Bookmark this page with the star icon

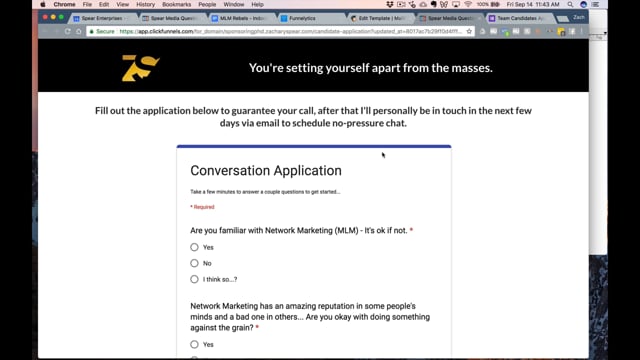(469, 31)
